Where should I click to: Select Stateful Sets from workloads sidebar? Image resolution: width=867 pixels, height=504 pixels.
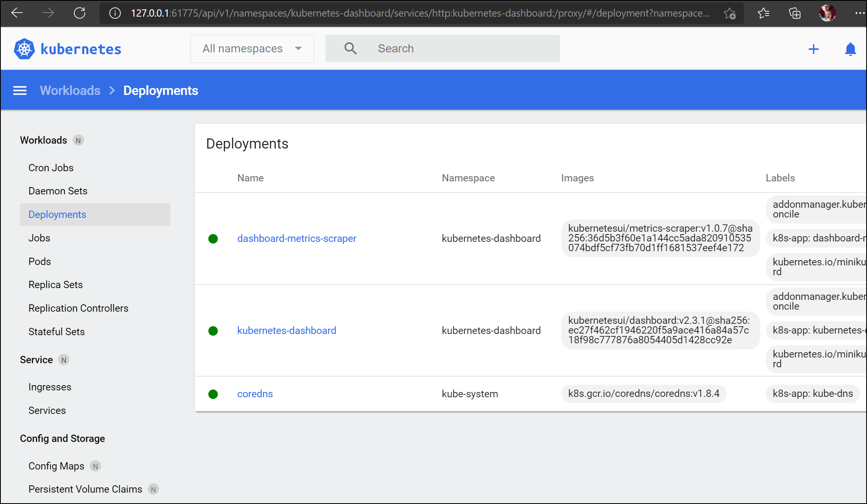[x=57, y=332]
